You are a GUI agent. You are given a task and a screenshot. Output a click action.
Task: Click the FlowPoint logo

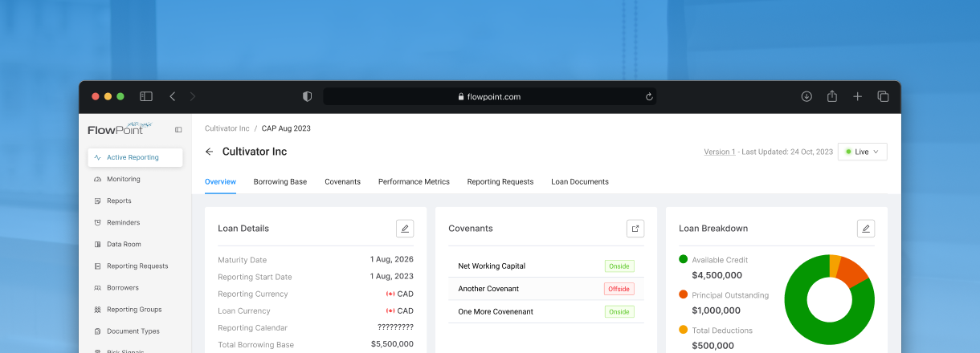click(x=120, y=128)
